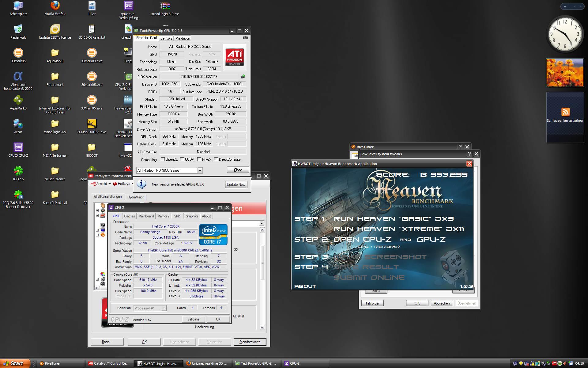Open the Arcor desktop shortcut
The image size is (588, 368).
click(18, 126)
